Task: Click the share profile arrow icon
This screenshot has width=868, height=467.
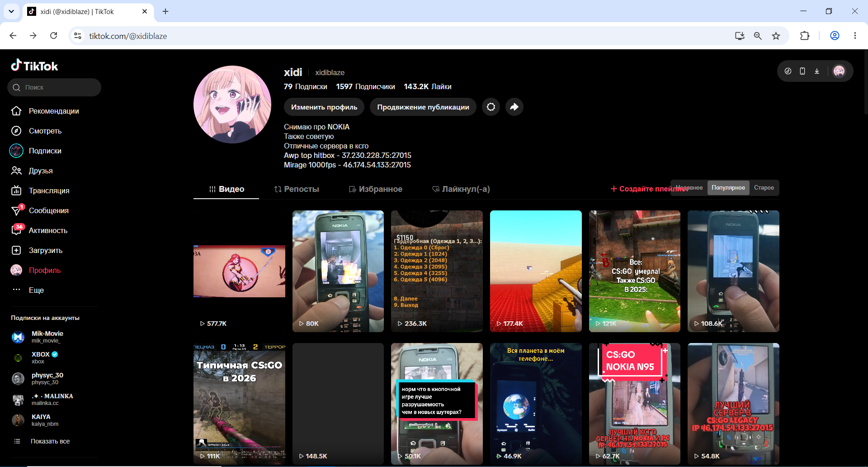Action: coord(514,107)
